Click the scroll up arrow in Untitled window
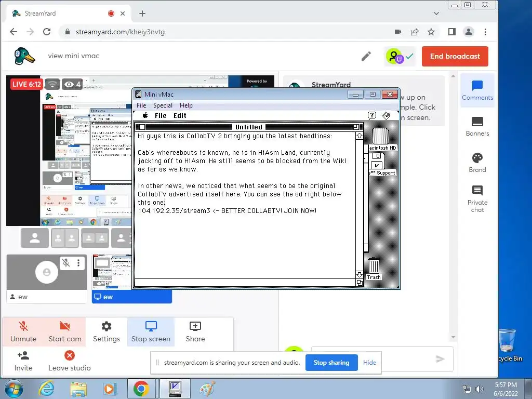 coord(360,136)
